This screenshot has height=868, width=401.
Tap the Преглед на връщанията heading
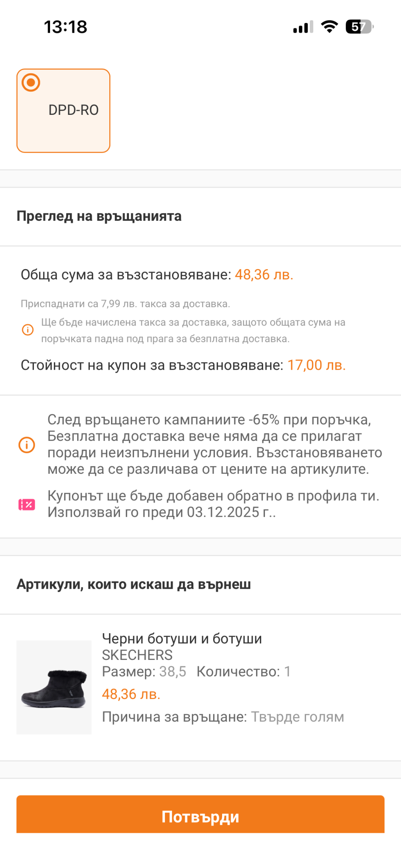(x=99, y=216)
